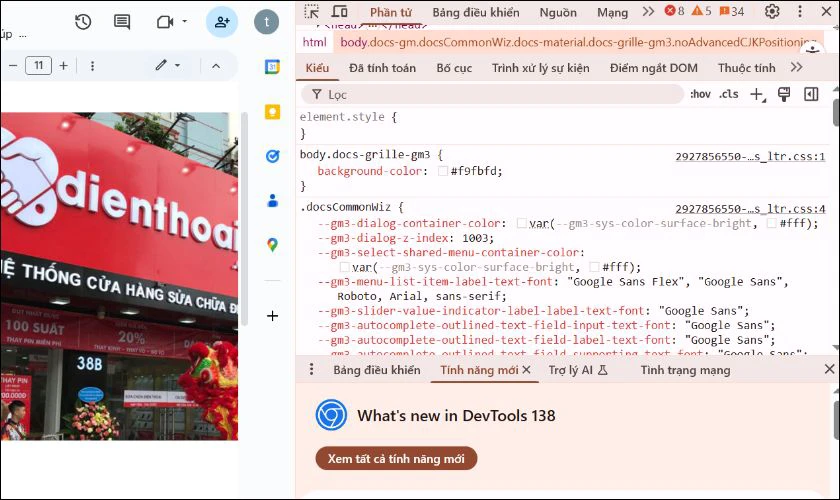The height and width of the screenshot is (500, 840).
Task: Open Trình xử lý sự kiện tab
Action: pos(541,68)
